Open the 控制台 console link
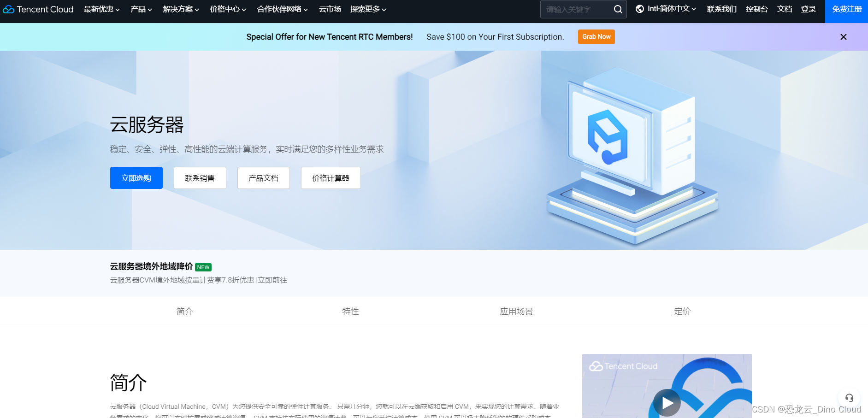868x418 pixels. (x=757, y=9)
